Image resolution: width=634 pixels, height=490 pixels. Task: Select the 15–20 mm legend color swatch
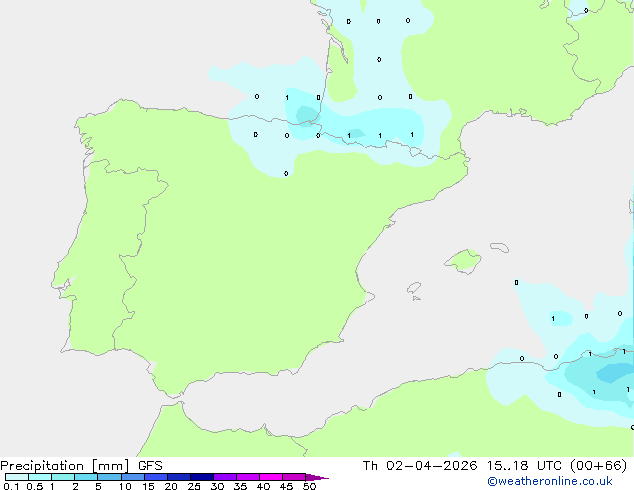(x=156, y=477)
